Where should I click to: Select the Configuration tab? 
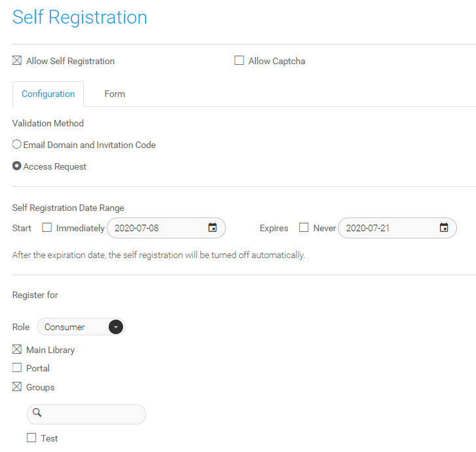(48, 94)
